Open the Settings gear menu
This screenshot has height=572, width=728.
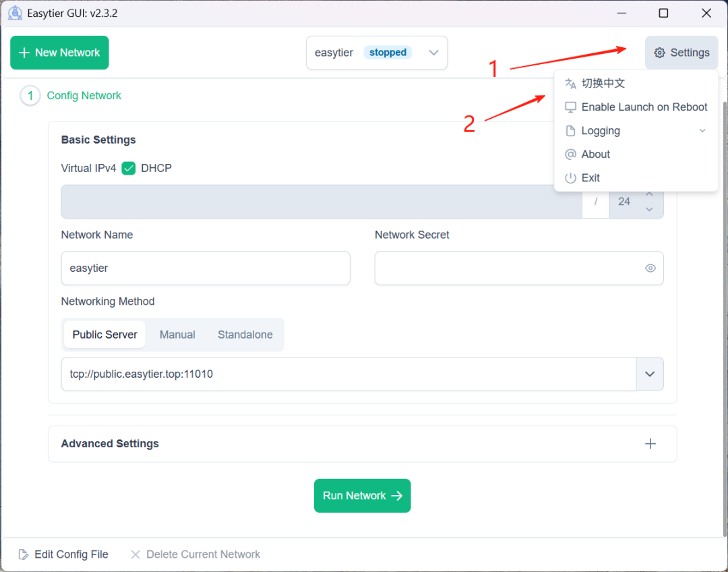click(x=681, y=53)
